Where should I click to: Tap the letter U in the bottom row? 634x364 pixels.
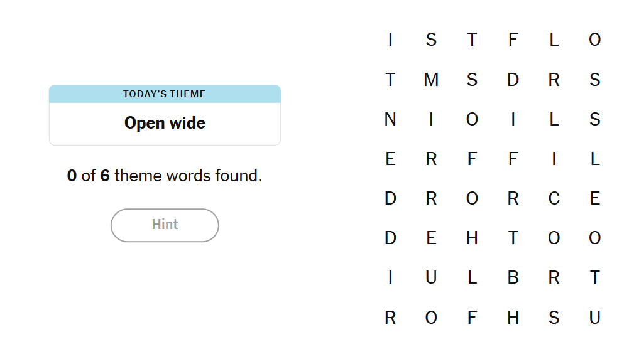(x=594, y=318)
